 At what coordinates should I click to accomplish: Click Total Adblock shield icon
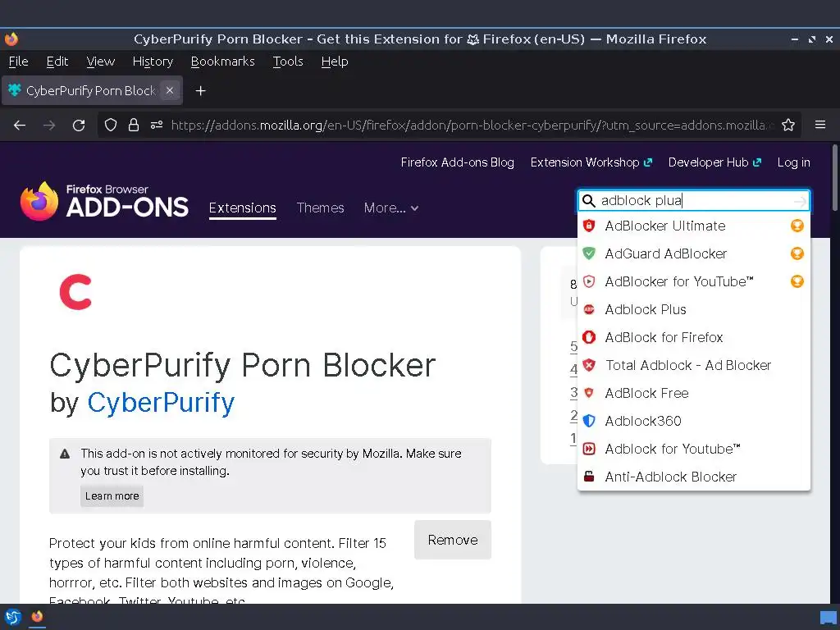589,365
